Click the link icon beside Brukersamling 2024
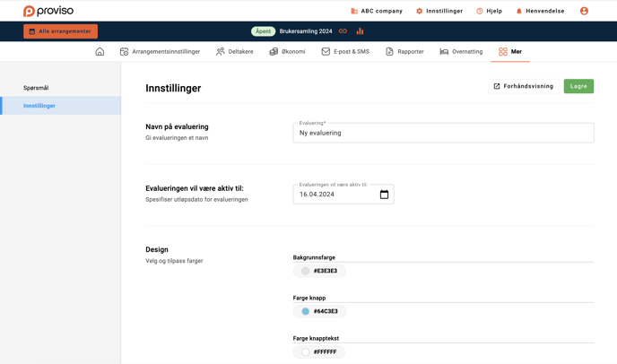This screenshot has width=617, height=364. 343,31
